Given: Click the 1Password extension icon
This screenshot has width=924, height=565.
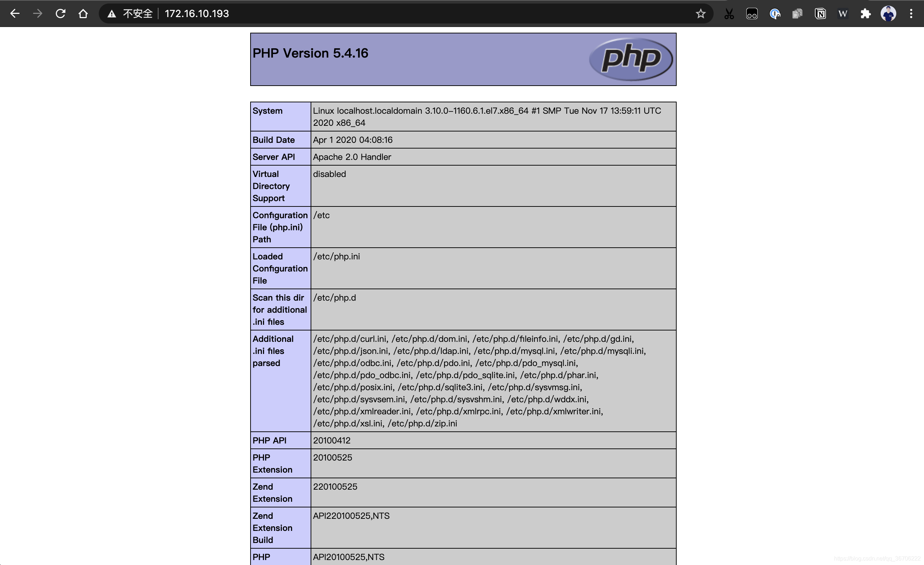Looking at the screenshot, I should (775, 14).
